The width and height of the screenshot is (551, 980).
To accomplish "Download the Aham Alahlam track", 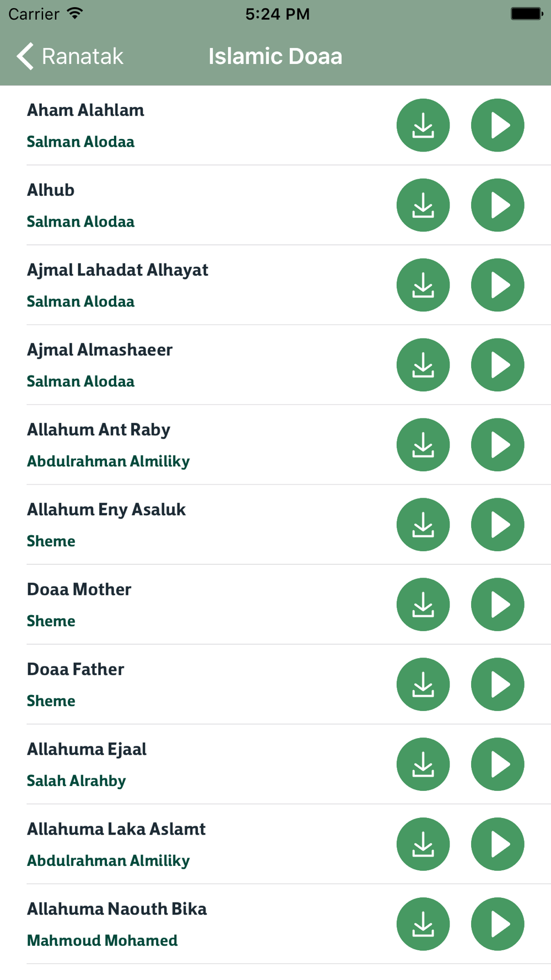I will tap(423, 125).
